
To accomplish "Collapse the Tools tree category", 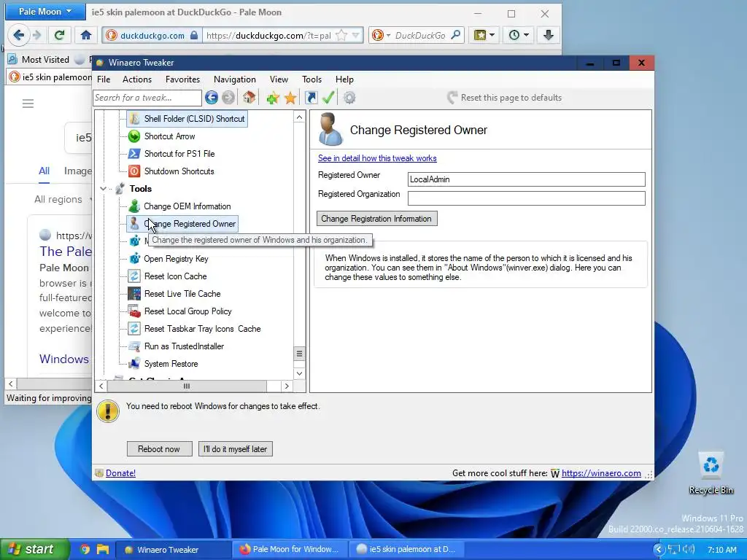I will pyautogui.click(x=103, y=189).
